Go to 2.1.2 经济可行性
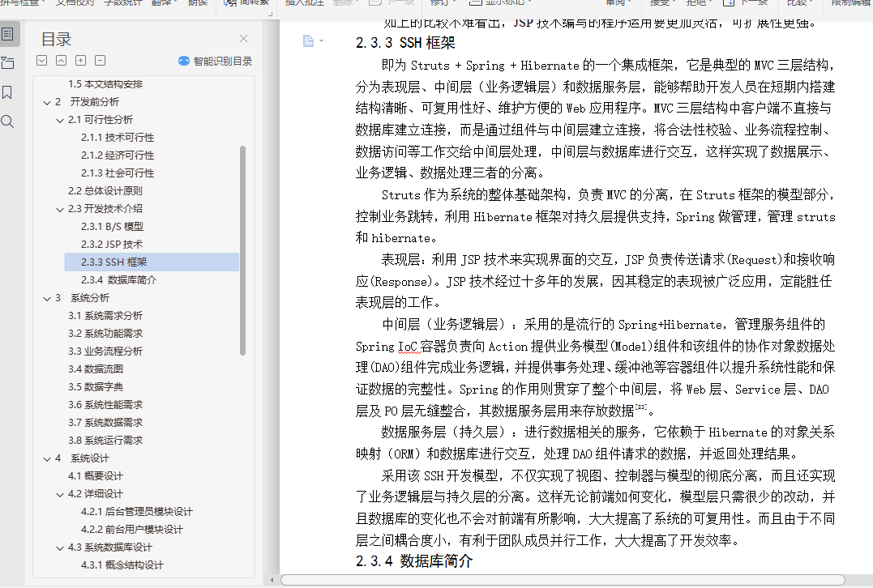The height and width of the screenshot is (588, 873). point(118,156)
